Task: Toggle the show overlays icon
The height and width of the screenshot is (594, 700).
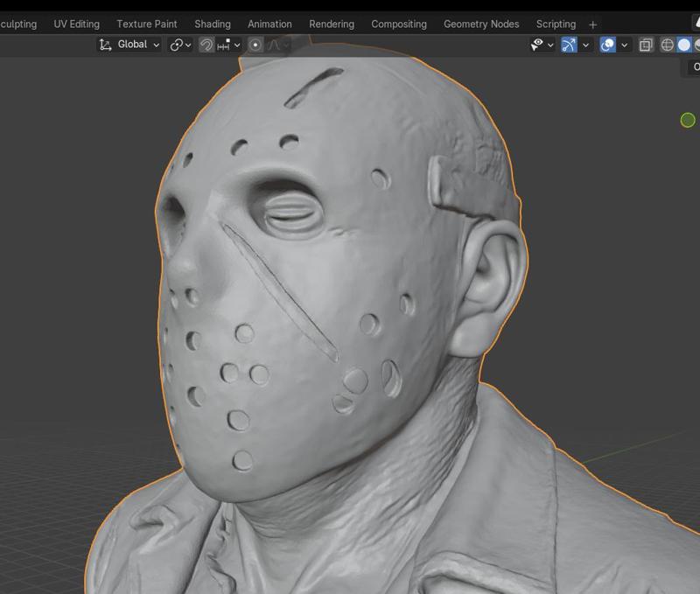Action: click(607, 45)
